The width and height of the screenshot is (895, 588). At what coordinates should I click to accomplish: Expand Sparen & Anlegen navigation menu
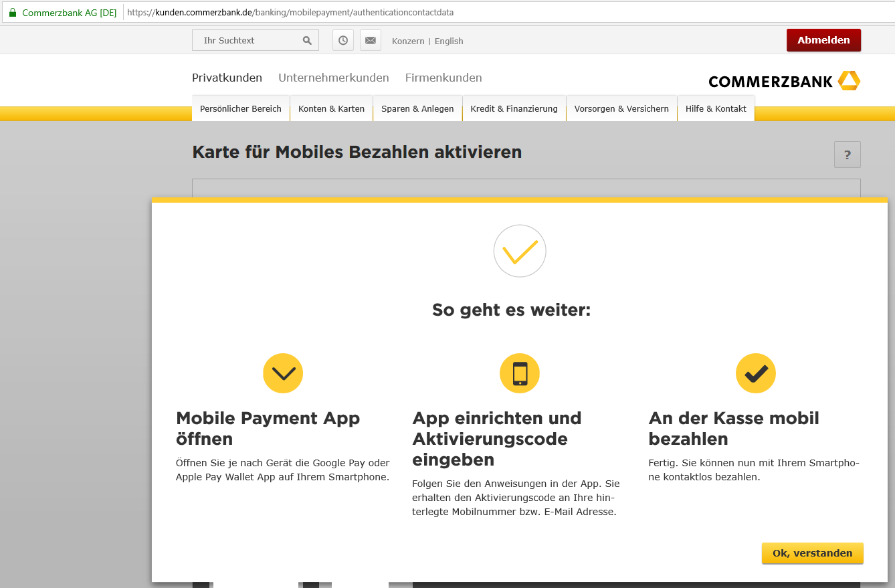tap(417, 109)
